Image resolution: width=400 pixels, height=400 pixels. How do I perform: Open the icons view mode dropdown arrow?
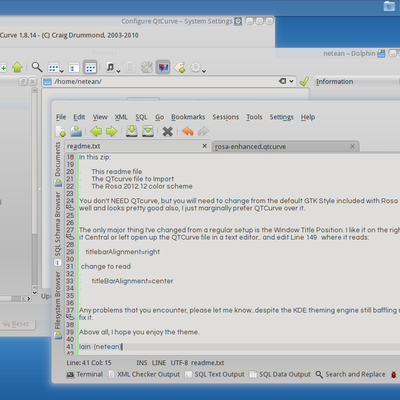click(x=62, y=71)
